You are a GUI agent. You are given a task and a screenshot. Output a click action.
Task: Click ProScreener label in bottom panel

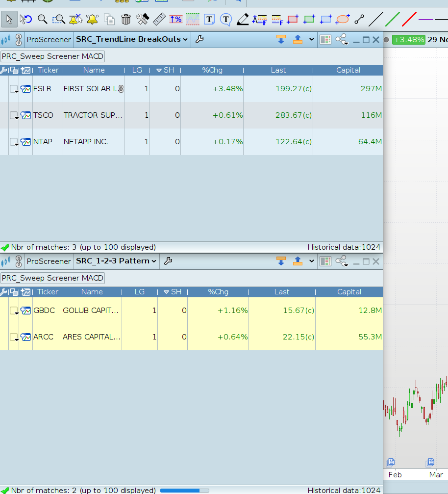click(49, 261)
